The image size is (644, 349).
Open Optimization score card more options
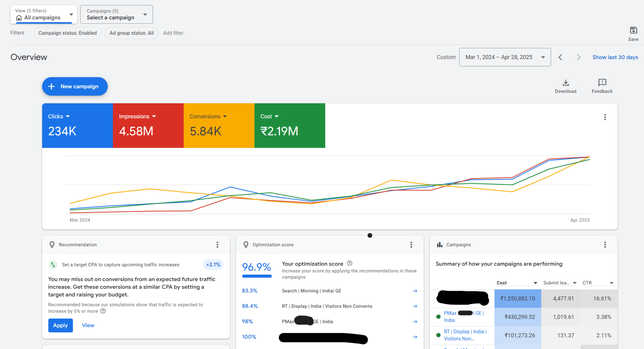click(411, 245)
